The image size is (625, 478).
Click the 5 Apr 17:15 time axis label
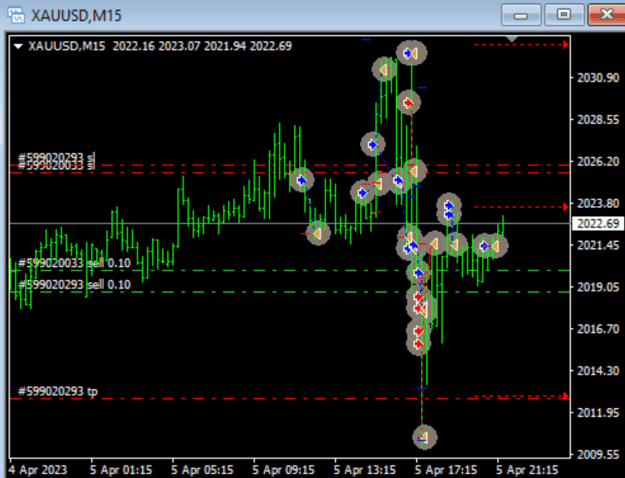point(446,470)
